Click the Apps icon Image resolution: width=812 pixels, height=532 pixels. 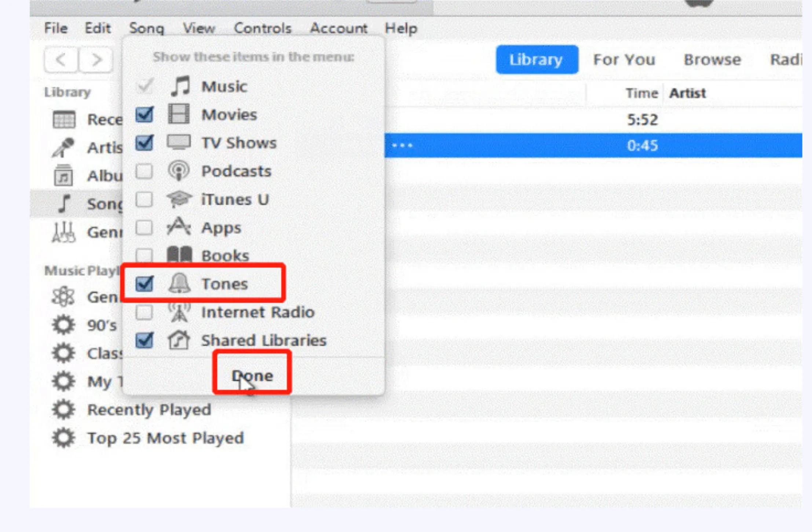179,227
